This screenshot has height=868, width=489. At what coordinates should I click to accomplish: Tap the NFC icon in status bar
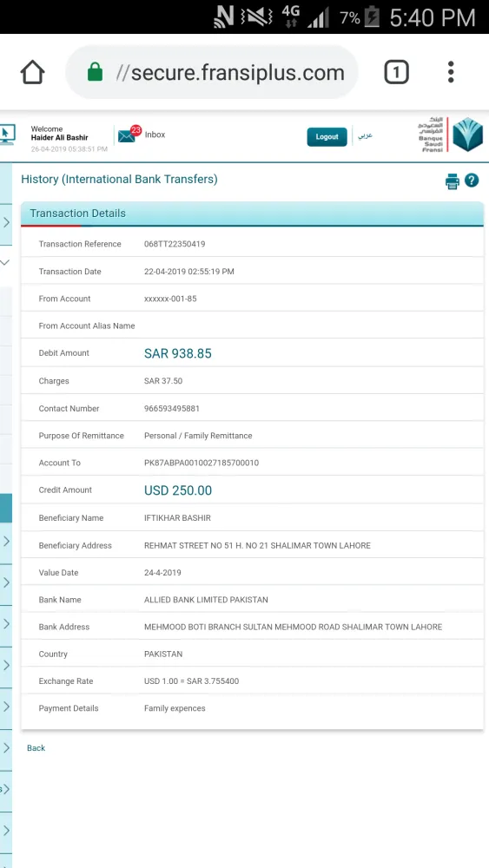click(224, 17)
